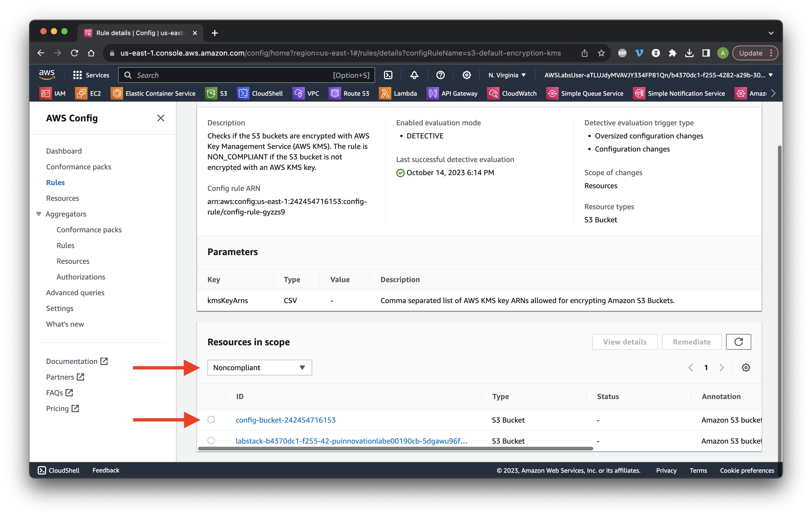This screenshot has width=812, height=517.
Task: Open Aggregators Authorizations item
Action: (81, 277)
